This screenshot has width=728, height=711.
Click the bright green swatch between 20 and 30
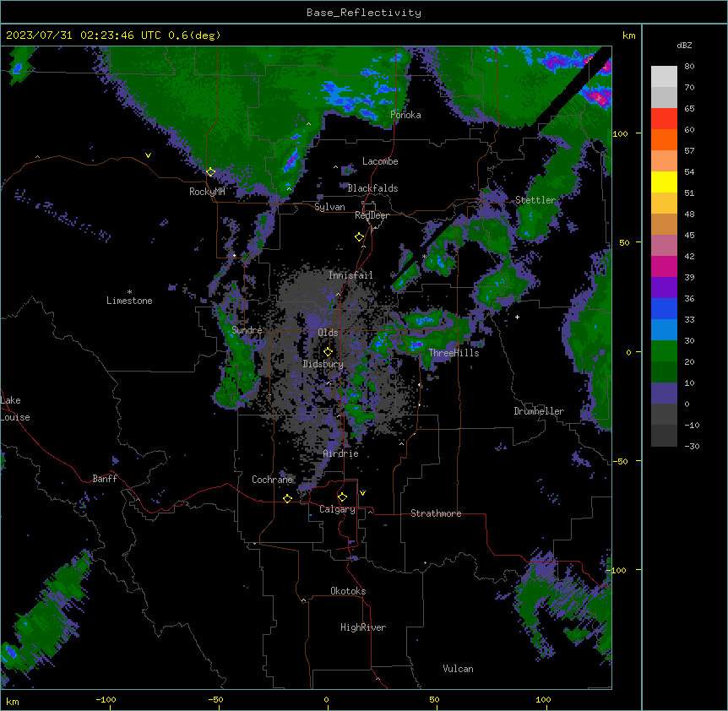(x=664, y=351)
